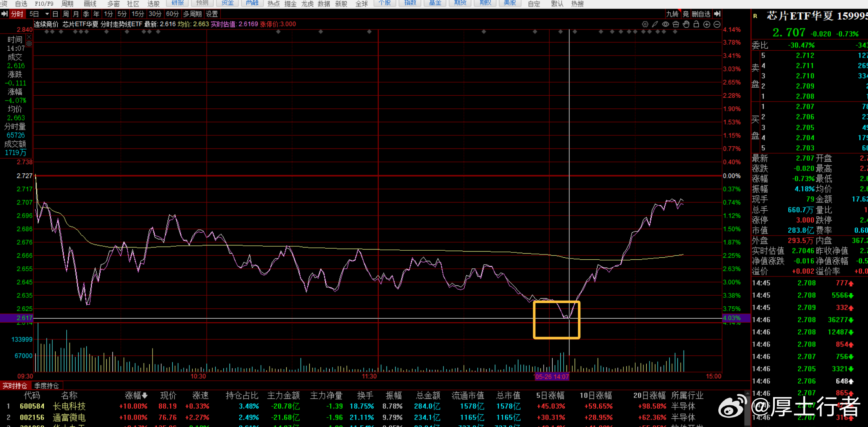Zoom out with the minus circle icon
Screen dimensions: 868x427
(x=717, y=25)
